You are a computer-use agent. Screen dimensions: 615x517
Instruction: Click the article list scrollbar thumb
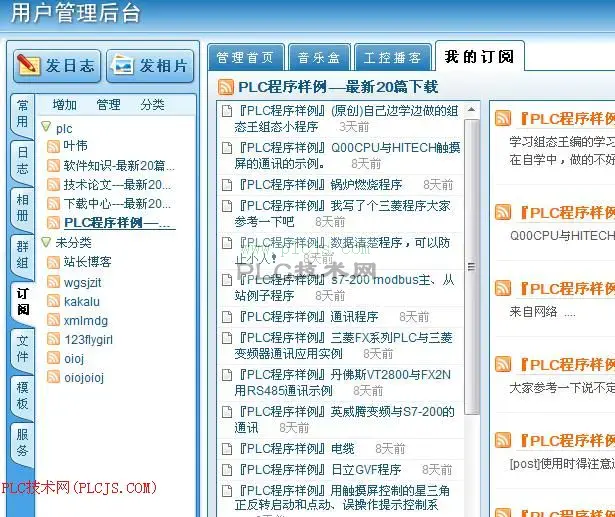point(471,267)
